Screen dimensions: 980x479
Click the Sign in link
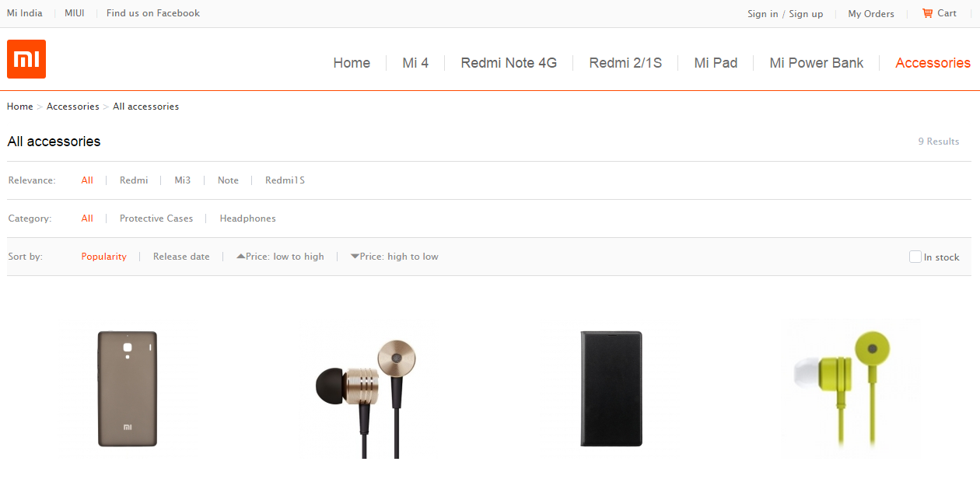762,14
